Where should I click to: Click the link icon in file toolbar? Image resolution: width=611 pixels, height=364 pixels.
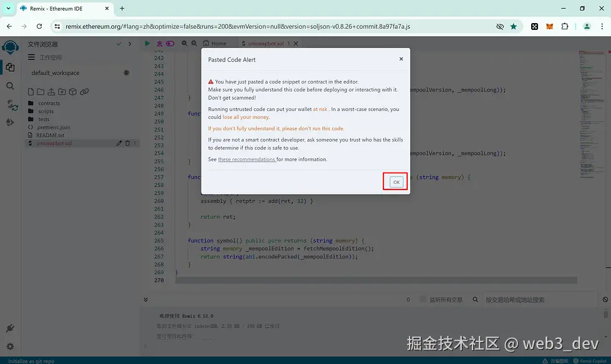coord(84,92)
